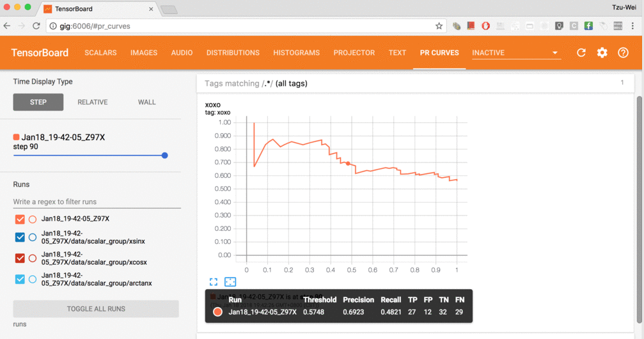Switch to the AUDIO tab

pos(182,52)
